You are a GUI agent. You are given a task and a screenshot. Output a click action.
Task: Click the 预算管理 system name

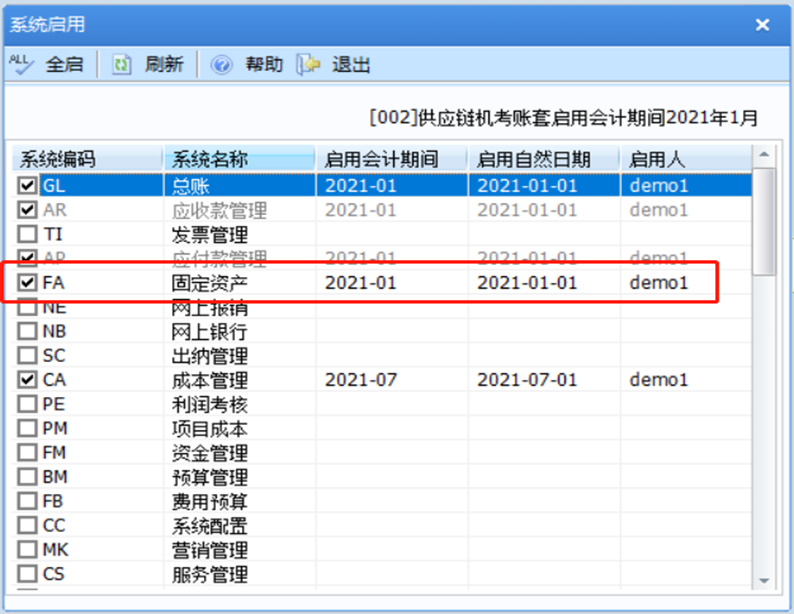210,477
